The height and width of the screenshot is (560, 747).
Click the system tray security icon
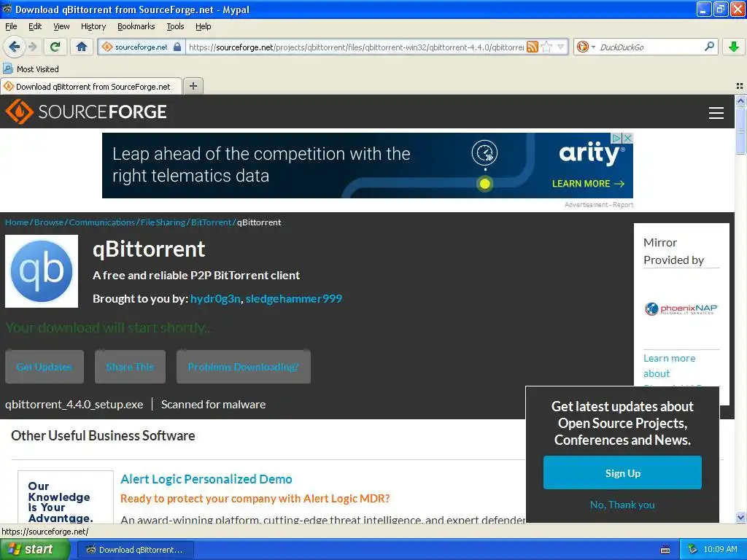(x=692, y=549)
